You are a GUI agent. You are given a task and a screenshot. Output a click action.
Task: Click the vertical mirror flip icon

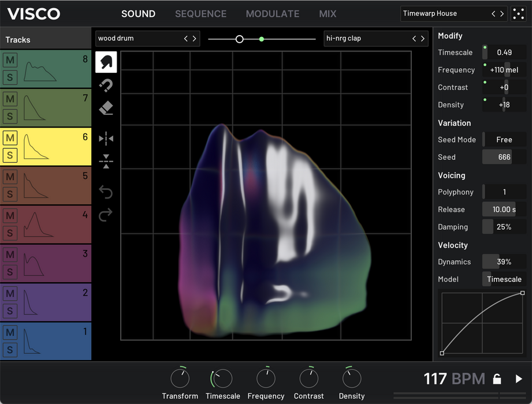tap(106, 162)
